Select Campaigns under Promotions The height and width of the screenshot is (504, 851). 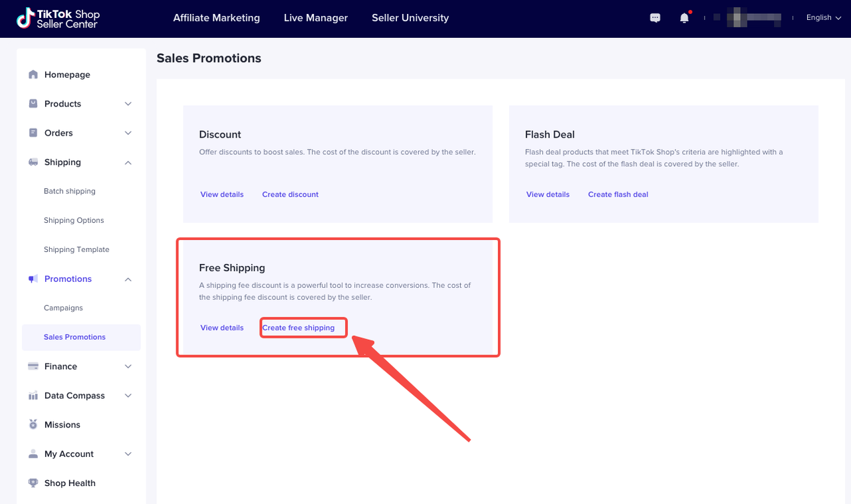[63, 308]
